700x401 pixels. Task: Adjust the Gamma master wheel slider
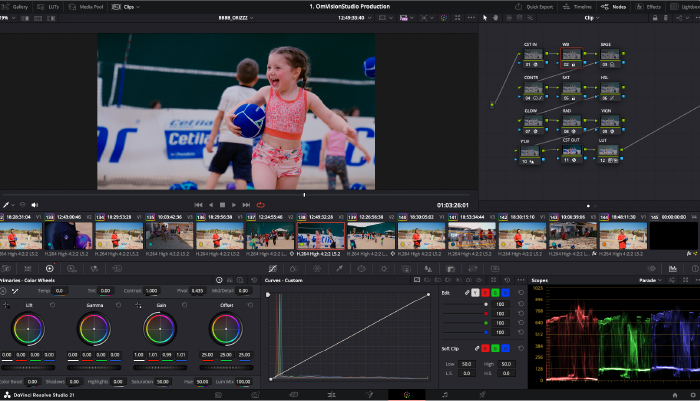click(x=94, y=368)
